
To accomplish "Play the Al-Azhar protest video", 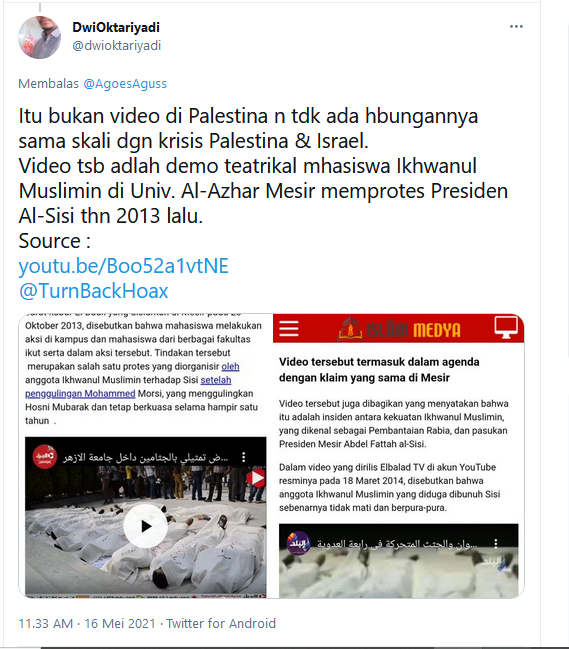I will 145,526.
